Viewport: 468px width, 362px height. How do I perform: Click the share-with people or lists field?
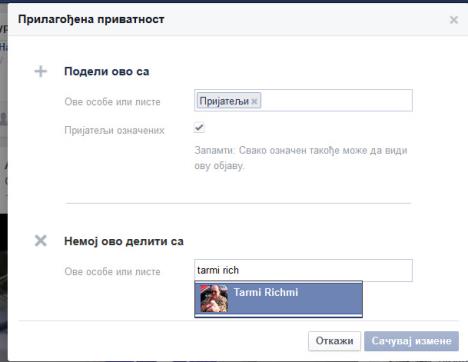click(x=303, y=101)
